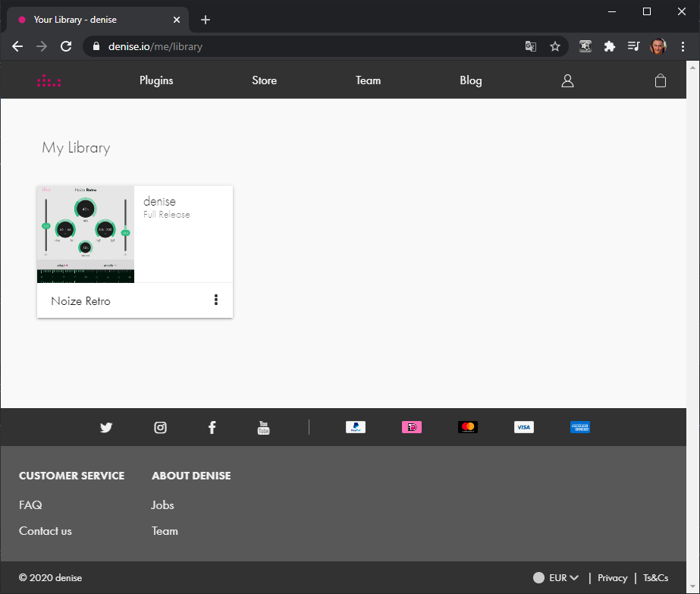
Task: Open the Contact us link
Action: (x=45, y=531)
